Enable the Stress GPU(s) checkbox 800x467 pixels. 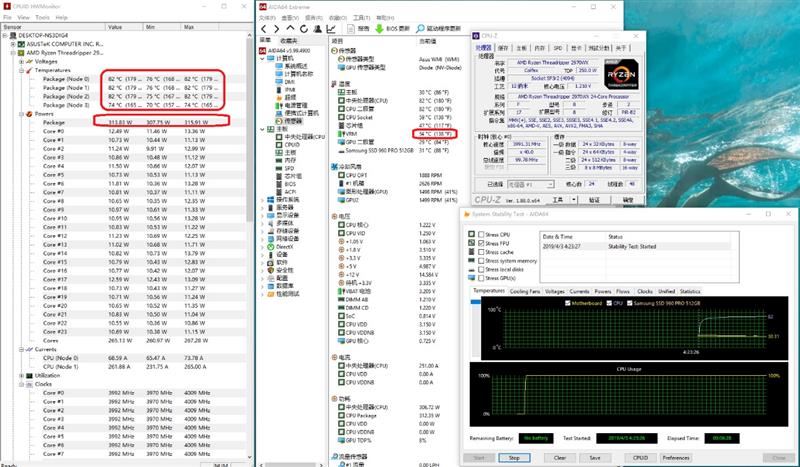481,278
